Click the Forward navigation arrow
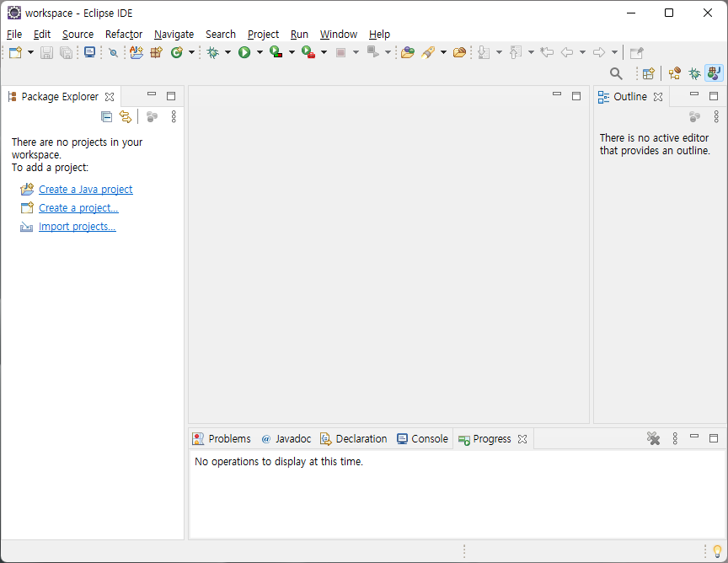 pyautogui.click(x=599, y=52)
